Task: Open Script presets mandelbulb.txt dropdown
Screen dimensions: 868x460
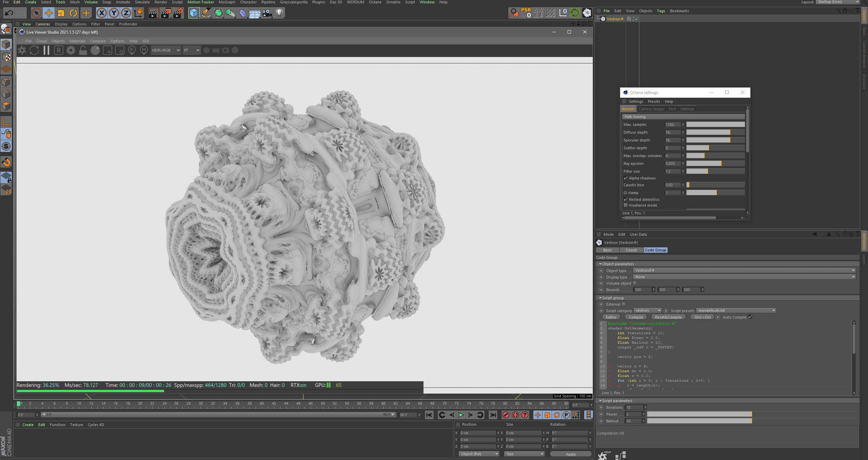Action: tap(736, 310)
